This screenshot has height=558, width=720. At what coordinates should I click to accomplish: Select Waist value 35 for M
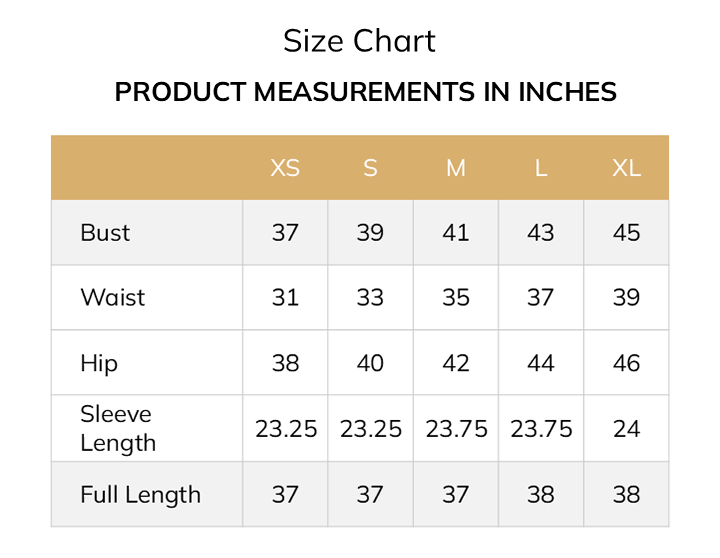pos(456,297)
